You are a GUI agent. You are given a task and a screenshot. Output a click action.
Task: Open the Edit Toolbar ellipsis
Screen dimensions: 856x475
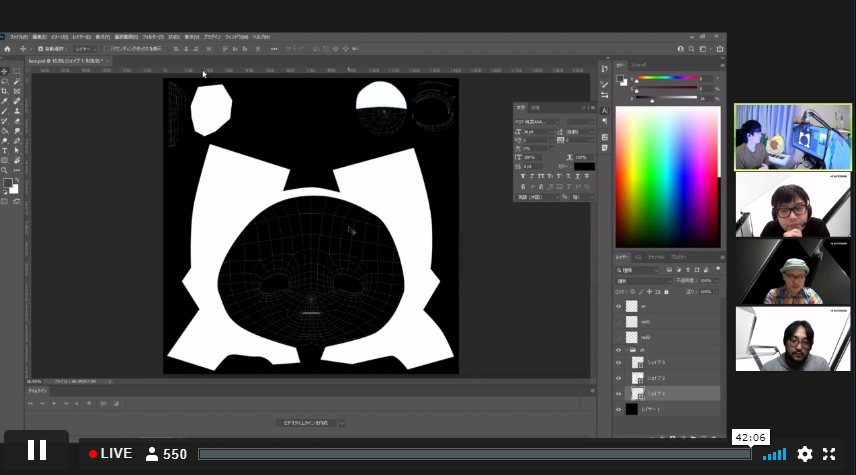click(17, 170)
